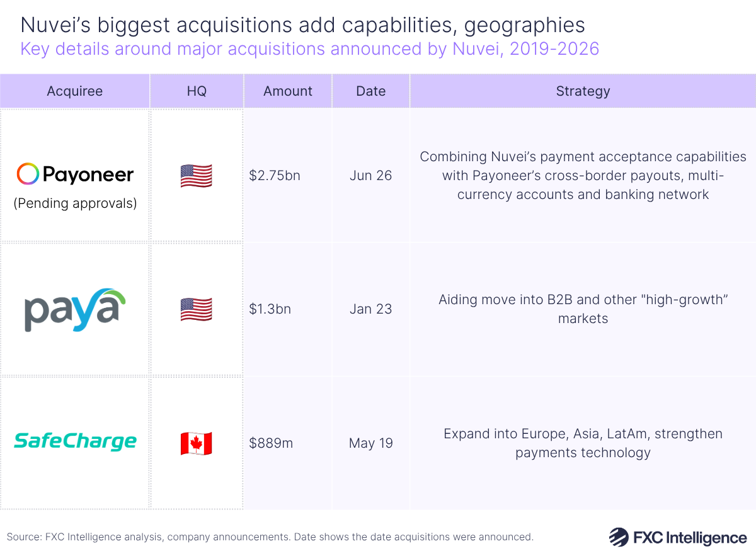Click the '(Pending approvals)' note

(75, 204)
